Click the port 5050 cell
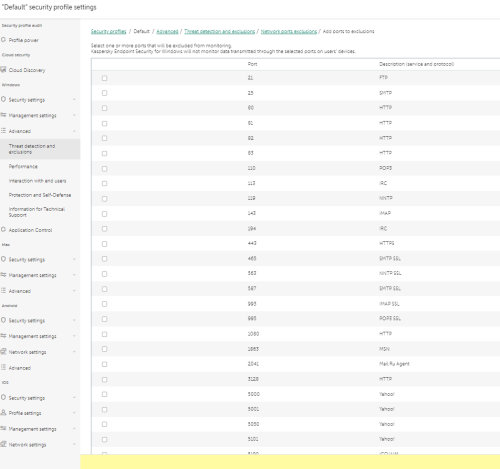Screen dimensions: 500x469 pos(253,424)
